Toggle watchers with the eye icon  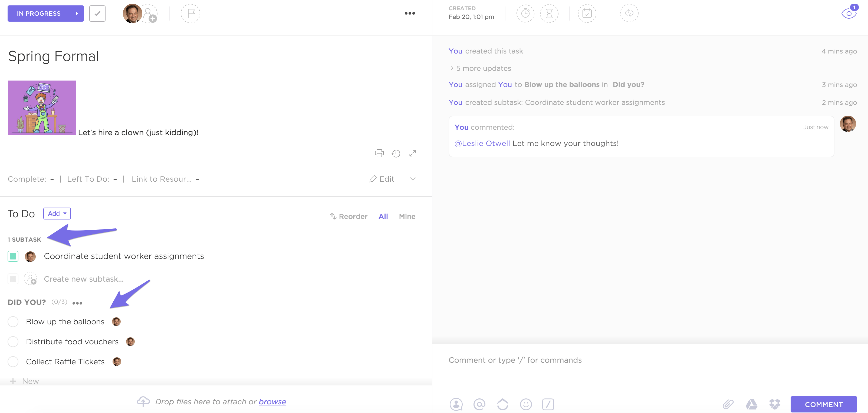849,13
